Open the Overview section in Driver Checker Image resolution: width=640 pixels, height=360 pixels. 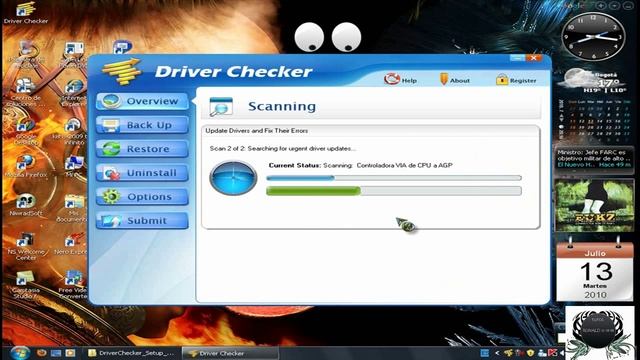(142, 101)
